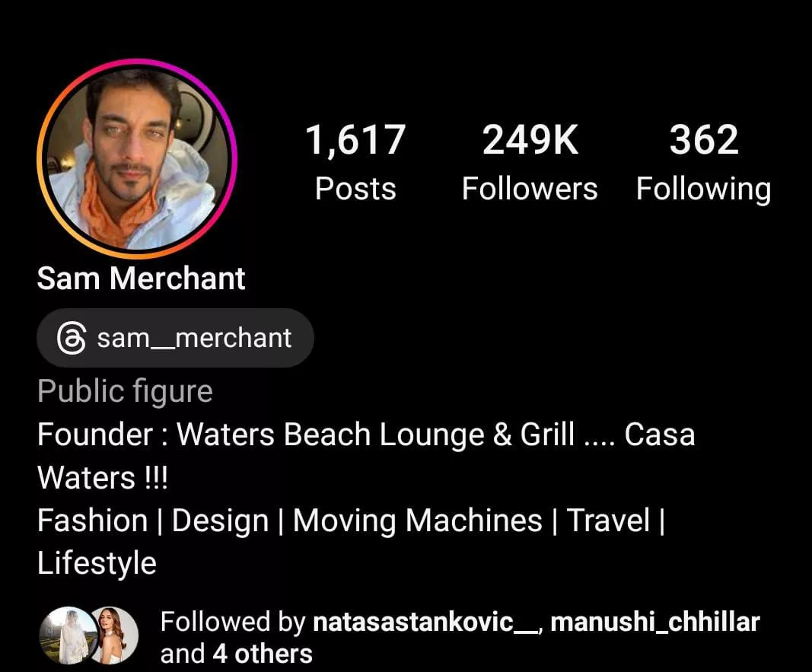Tap the Public figure category label
Viewport: 812px width, 672px height.
[x=125, y=391]
